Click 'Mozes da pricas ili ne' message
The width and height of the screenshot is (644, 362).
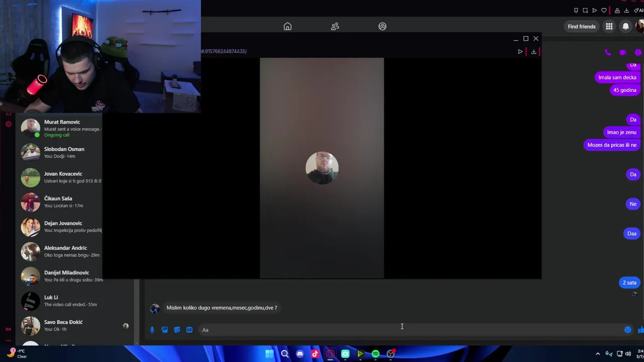tap(612, 145)
